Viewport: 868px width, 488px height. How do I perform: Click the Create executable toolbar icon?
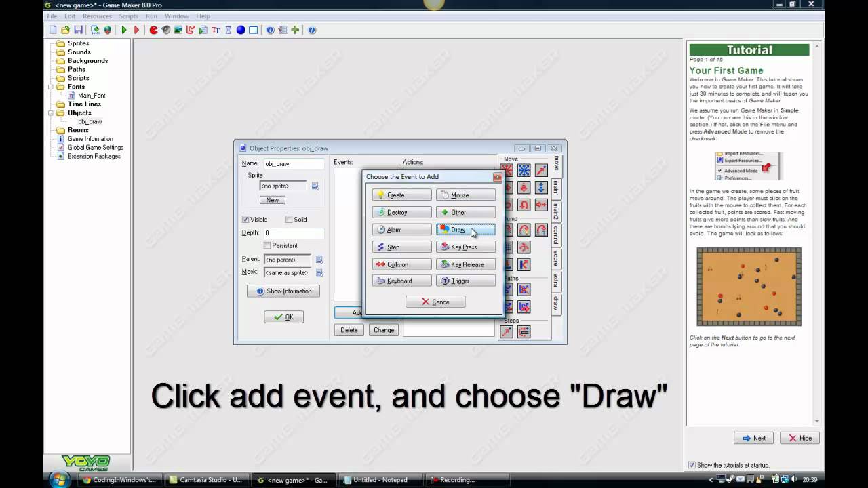[95, 30]
